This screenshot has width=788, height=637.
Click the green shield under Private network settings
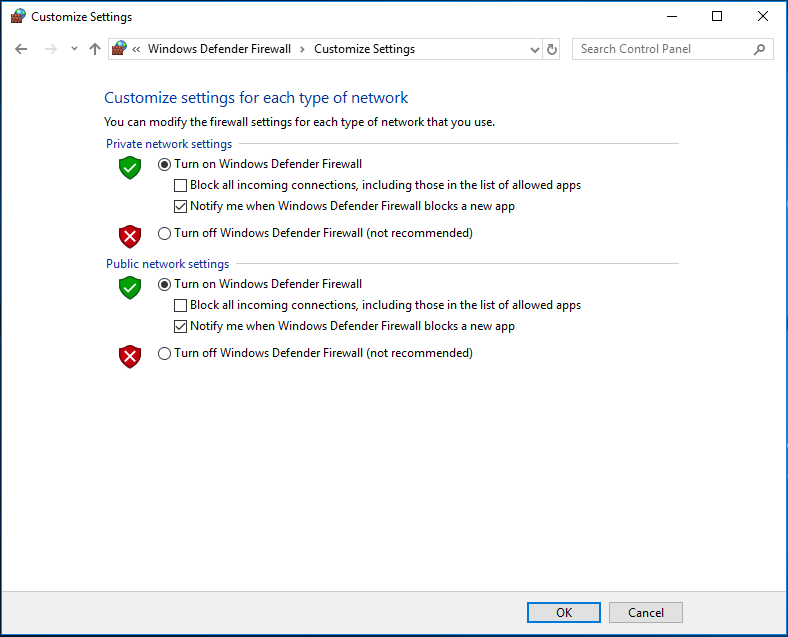point(130,167)
